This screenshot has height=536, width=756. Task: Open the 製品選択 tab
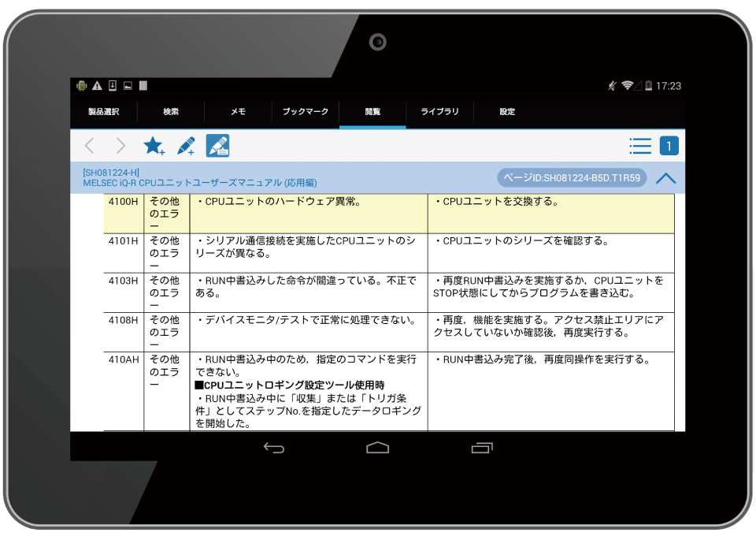(x=103, y=112)
